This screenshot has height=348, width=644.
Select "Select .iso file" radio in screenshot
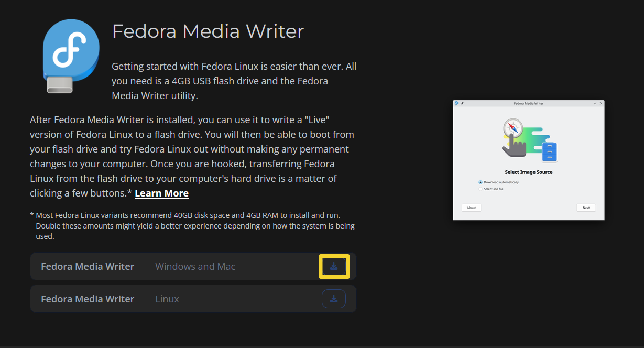click(481, 189)
